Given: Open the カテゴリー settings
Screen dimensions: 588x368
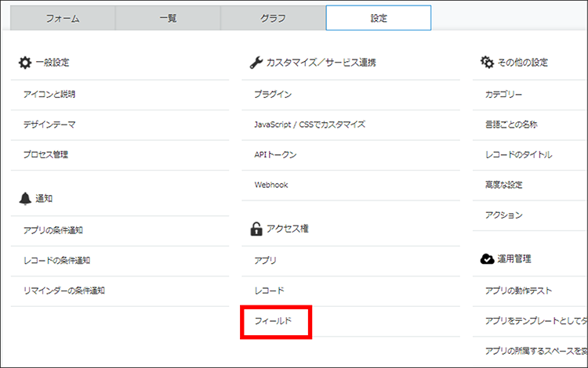Looking at the screenshot, I should point(503,94).
